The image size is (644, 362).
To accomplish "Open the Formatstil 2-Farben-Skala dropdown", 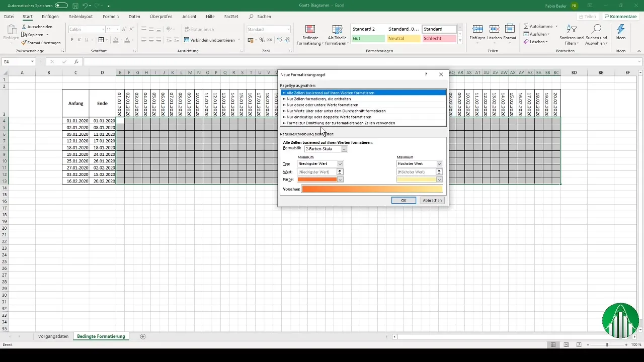I will 344,149.
